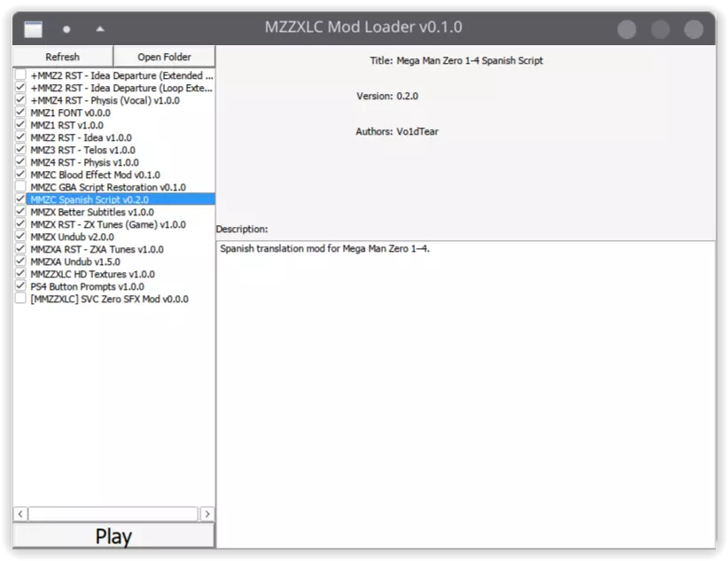Click the version value '0.2.0'
Viewport: 728px width, 561px height.
(x=407, y=96)
